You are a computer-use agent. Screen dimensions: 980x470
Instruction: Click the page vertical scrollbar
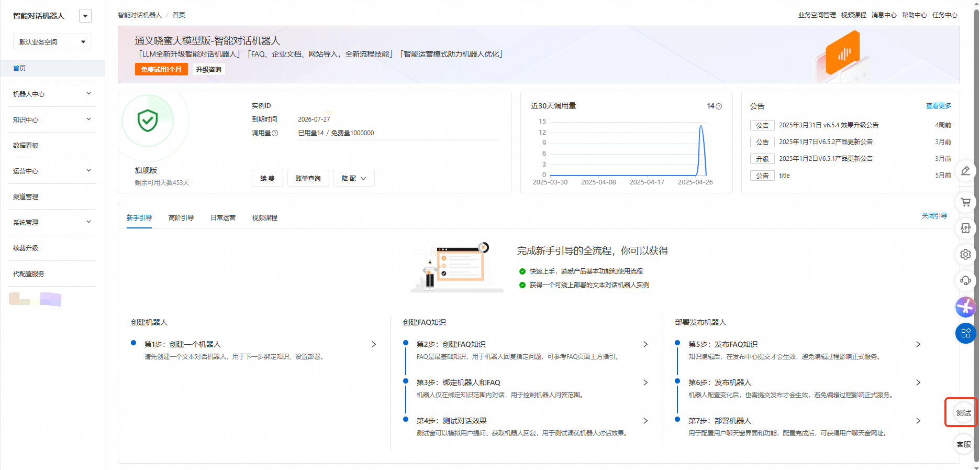(976, 235)
